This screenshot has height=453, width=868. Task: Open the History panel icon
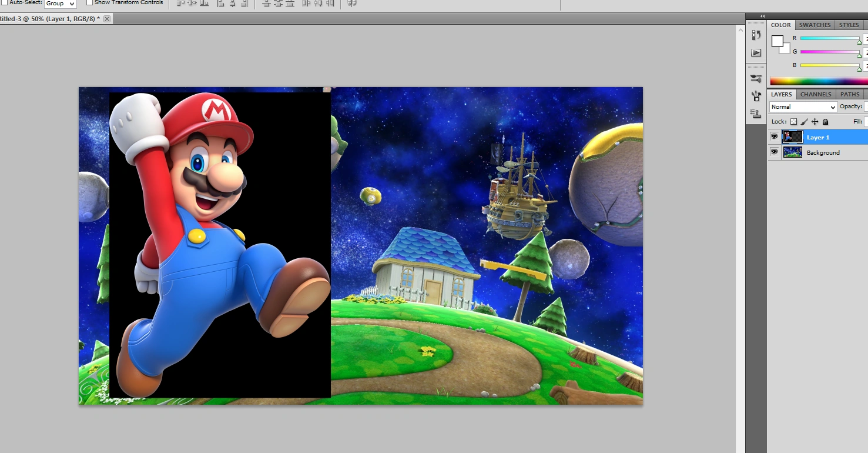point(756,35)
